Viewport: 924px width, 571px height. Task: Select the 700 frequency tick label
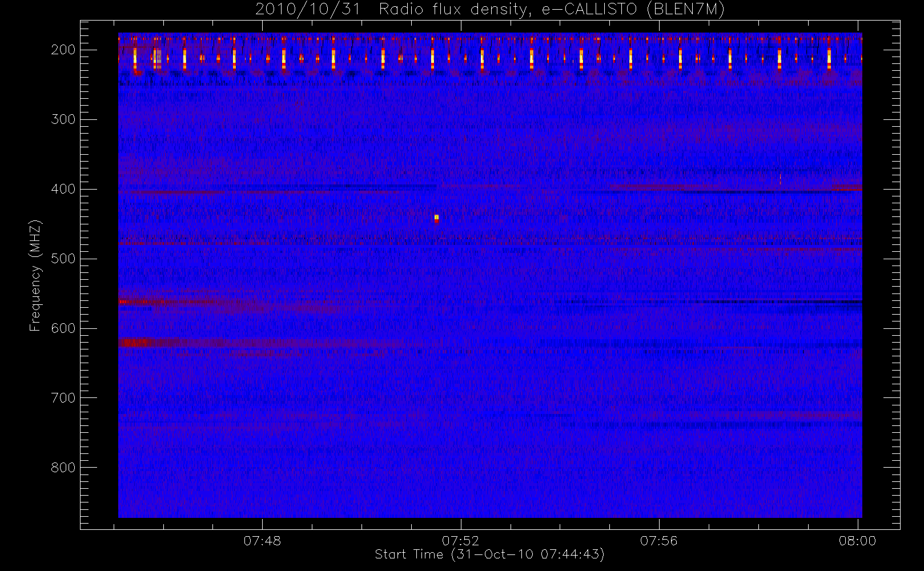pos(63,398)
